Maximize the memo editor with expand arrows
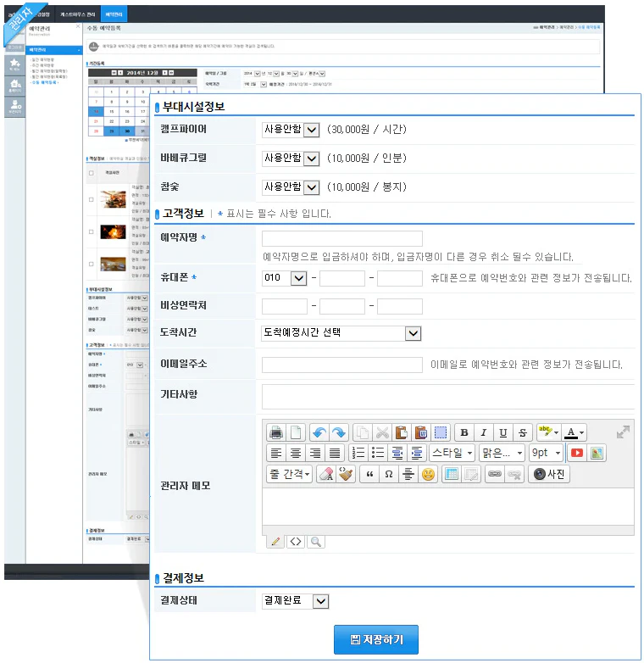644x663 pixels. (x=623, y=432)
